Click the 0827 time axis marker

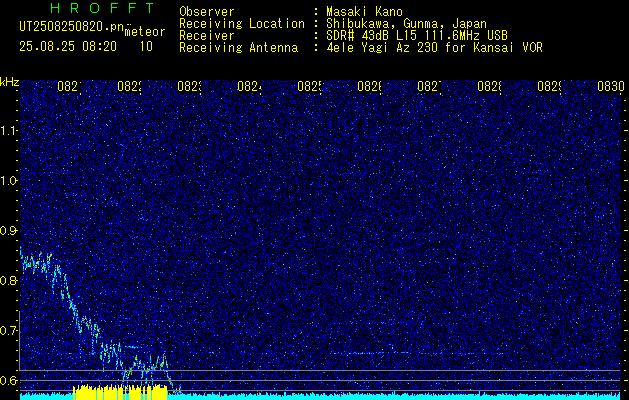(x=429, y=86)
